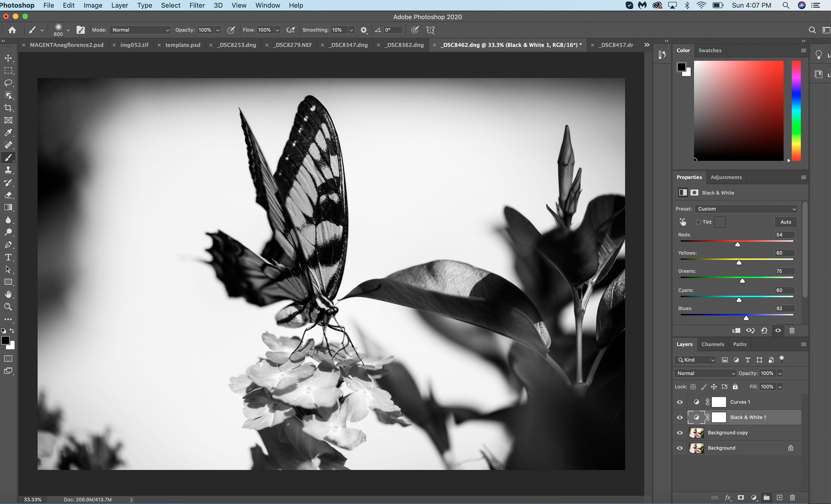
Task: Hide the Black & White 1 layer
Action: point(680,418)
